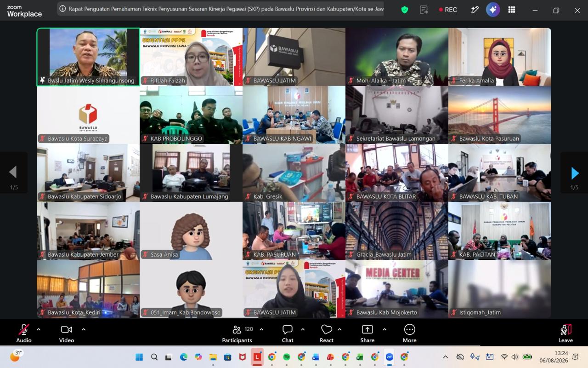Expand audio settings caret next to Audio
The width and height of the screenshot is (588, 368).
(x=38, y=329)
